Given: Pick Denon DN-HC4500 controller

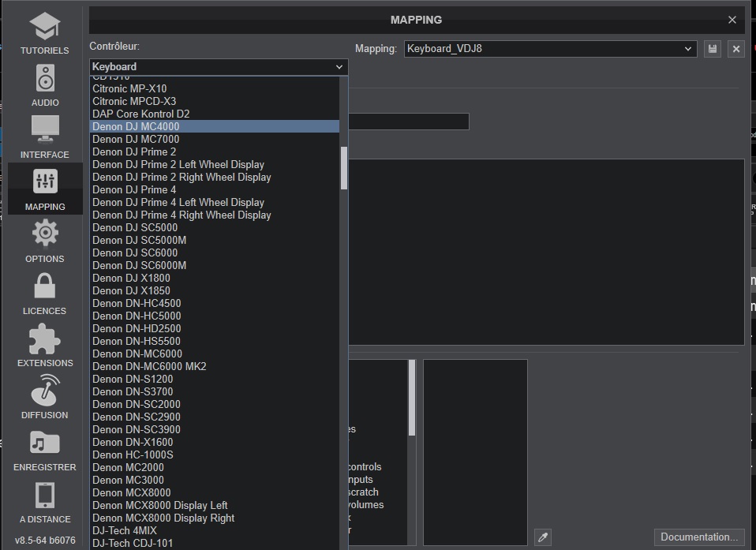Looking at the screenshot, I should [215, 303].
